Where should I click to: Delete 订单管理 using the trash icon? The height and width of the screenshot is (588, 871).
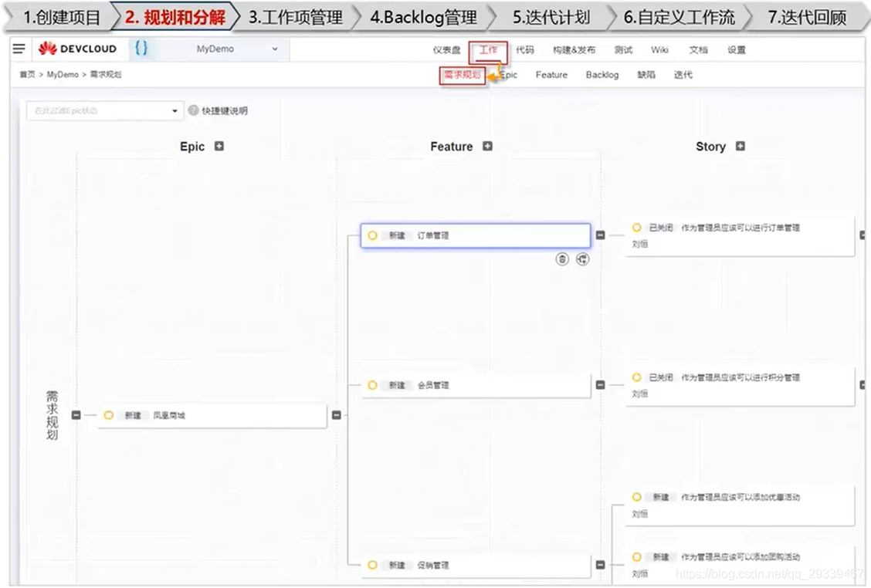point(561,259)
